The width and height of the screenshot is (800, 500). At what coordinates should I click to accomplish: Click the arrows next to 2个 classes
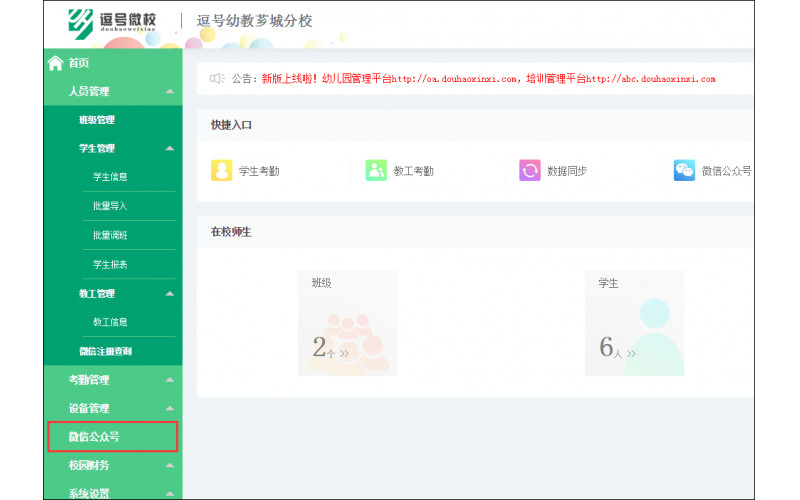click(x=344, y=354)
